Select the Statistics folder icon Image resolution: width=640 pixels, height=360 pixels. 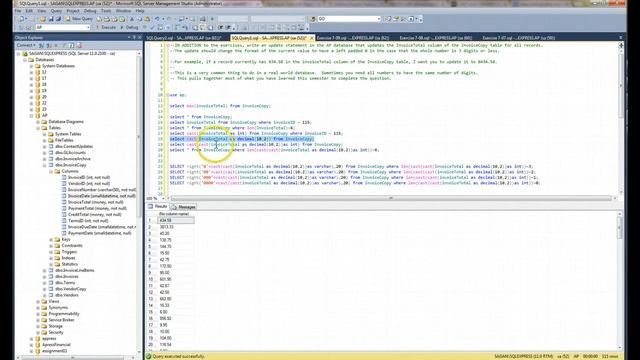click(58, 264)
